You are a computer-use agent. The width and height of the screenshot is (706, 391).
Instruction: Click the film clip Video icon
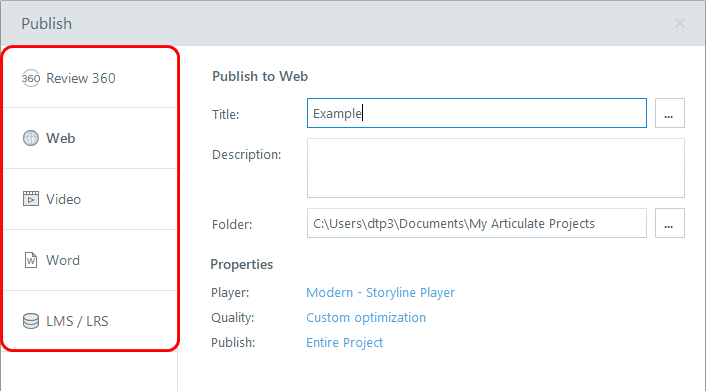tap(31, 199)
